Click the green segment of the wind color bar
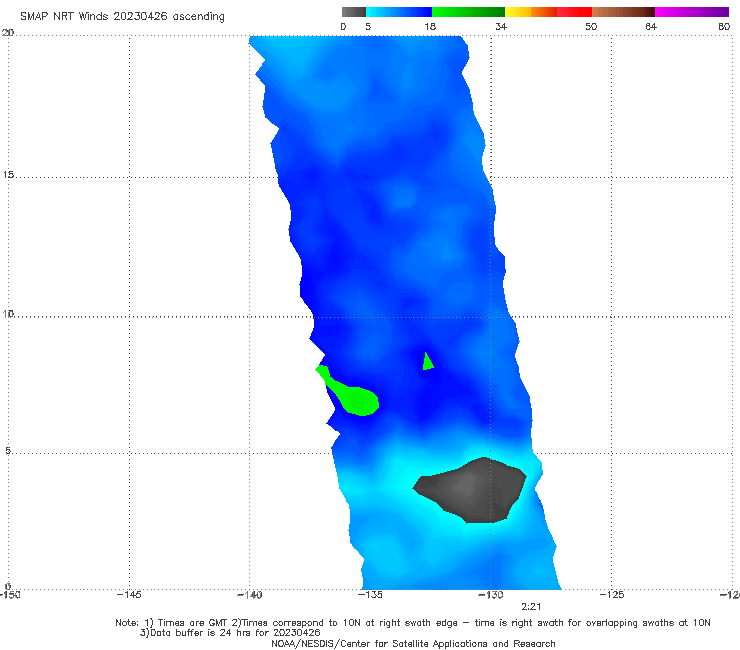Viewport: 740px width, 650px height. (468, 12)
